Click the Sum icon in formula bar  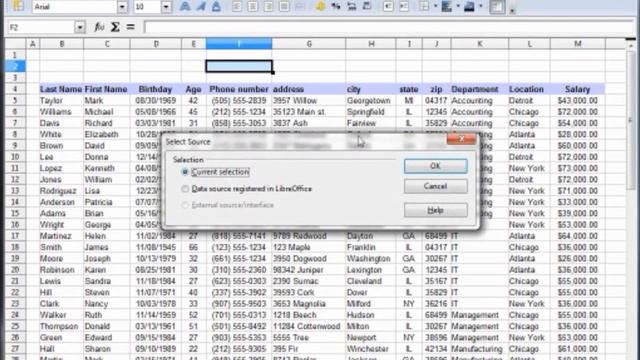115,27
